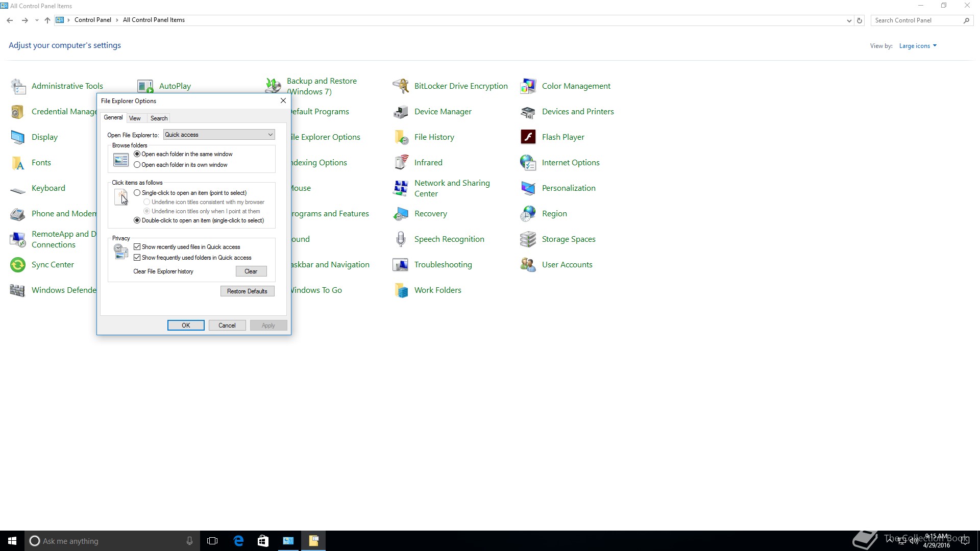This screenshot has height=551, width=980.
Task: Open the Display monitor icon
Action: [18, 137]
